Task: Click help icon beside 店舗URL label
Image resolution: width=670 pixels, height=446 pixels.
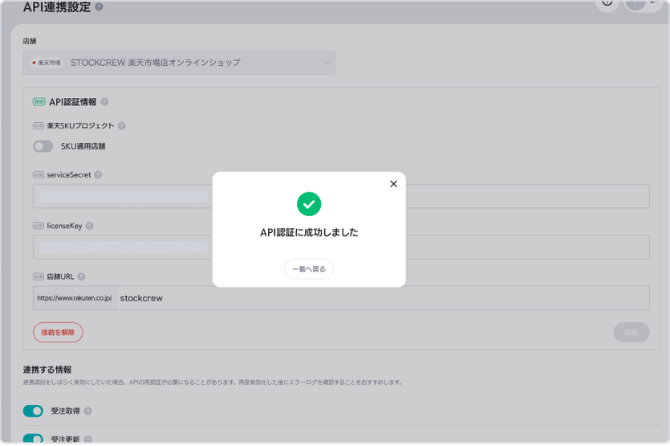Action: 82,277
